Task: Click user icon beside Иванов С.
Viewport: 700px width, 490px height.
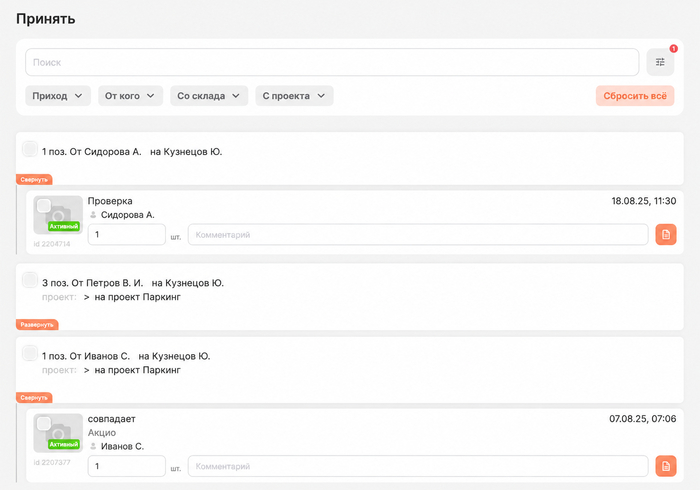Action: [x=93, y=446]
